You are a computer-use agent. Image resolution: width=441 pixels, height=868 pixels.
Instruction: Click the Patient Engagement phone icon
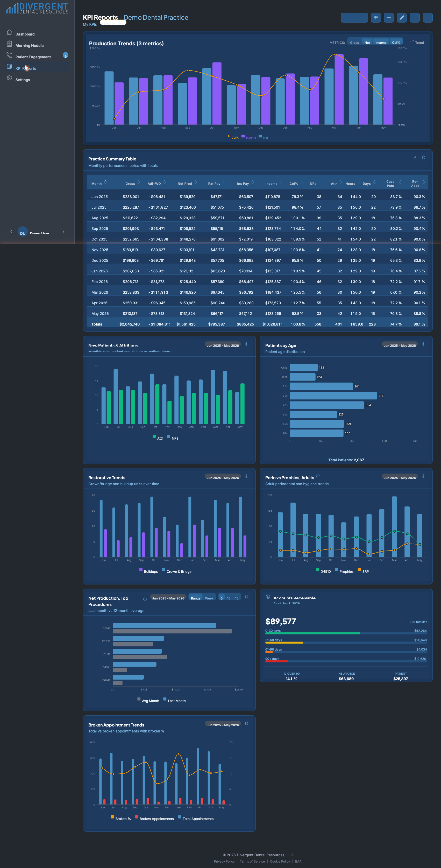click(9, 55)
